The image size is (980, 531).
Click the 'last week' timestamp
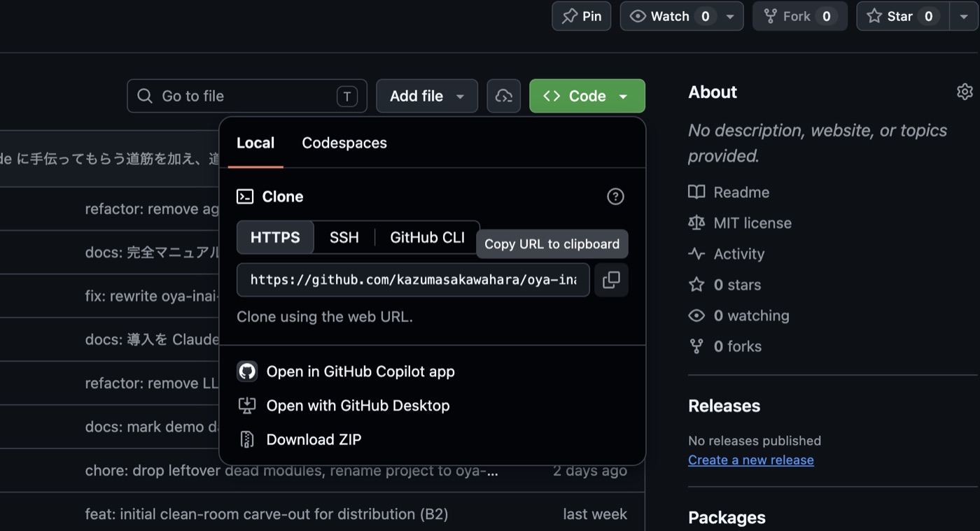tap(595, 514)
